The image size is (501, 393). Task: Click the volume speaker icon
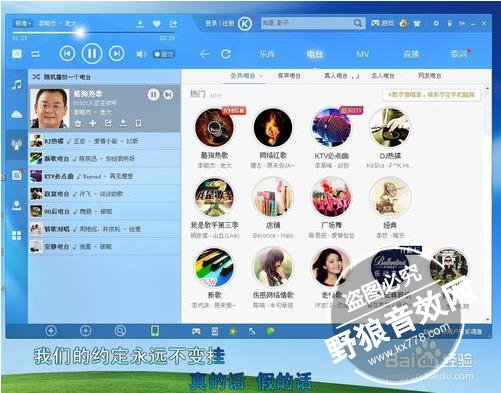click(x=141, y=54)
